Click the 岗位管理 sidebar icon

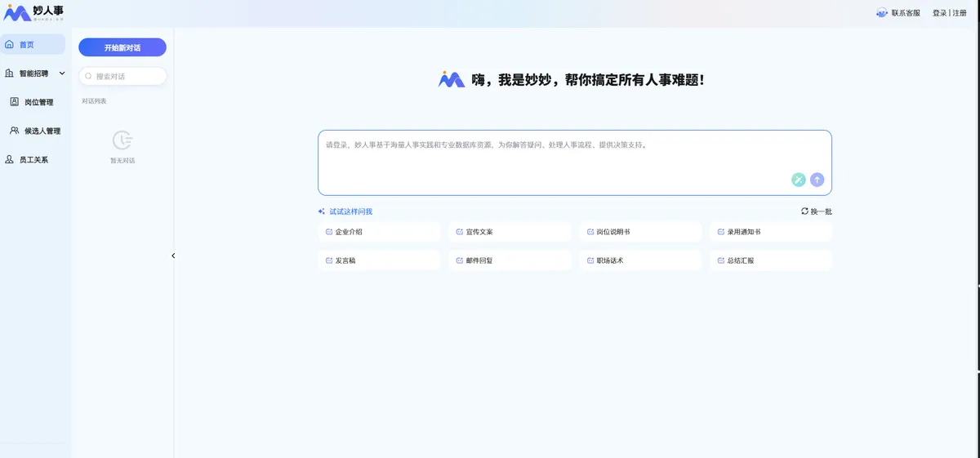coord(14,102)
